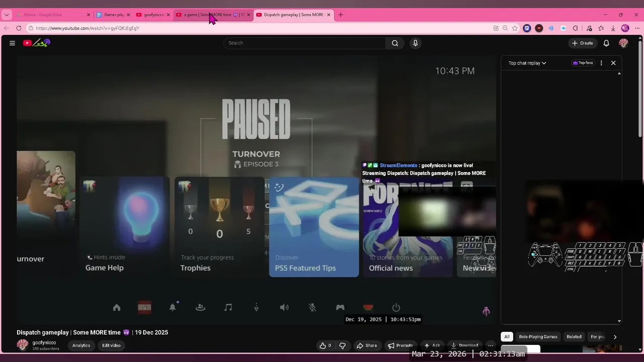Screen dimensions: 644x362
Task: Select the Role-Playing Games chip
Action: click(x=538, y=337)
